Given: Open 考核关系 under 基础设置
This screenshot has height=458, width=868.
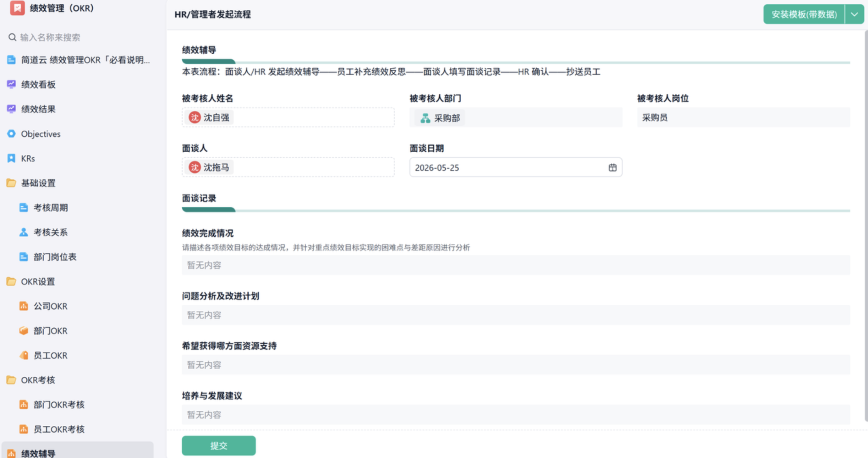Looking at the screenshot, I should tap(51, 232).
